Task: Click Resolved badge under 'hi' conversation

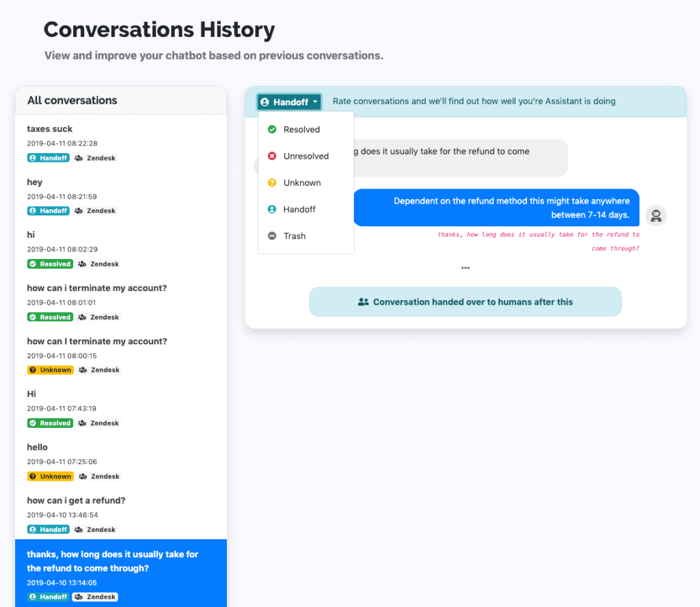Action: coord(50,264)
